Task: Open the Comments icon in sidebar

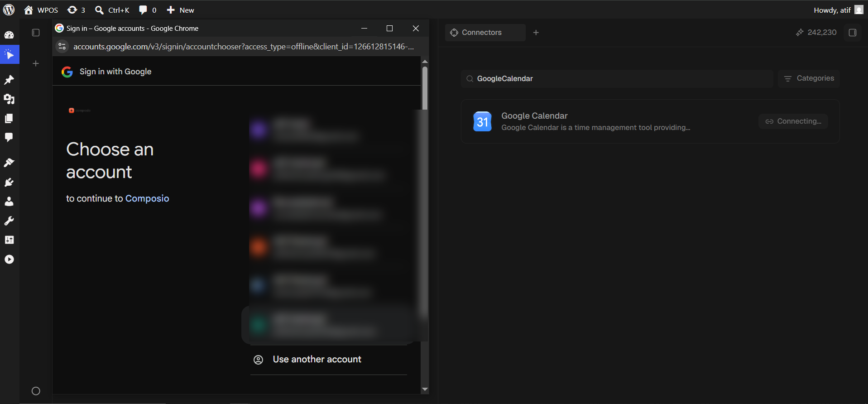Action: coord(9,137)
